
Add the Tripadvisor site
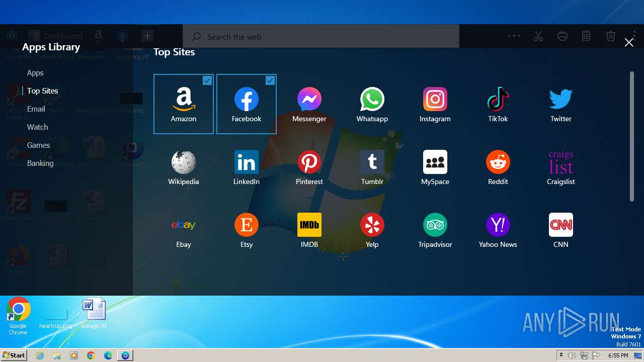[435, 230]
